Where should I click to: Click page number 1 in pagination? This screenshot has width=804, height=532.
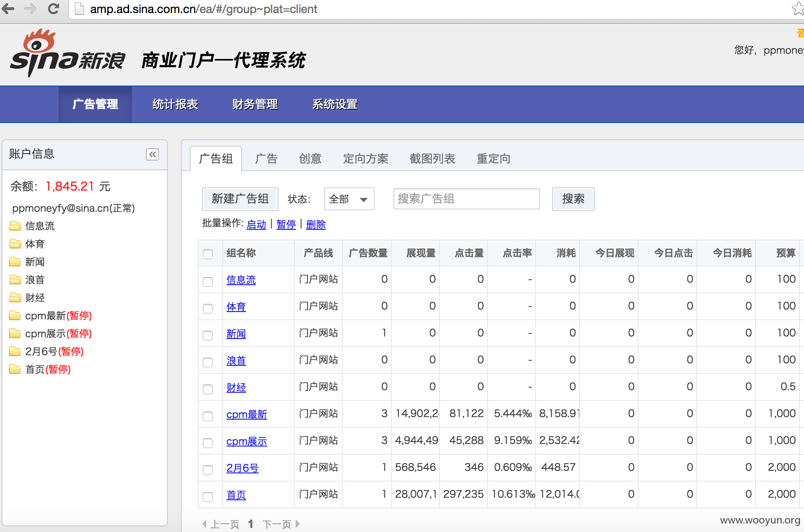[x=251, y=524]
